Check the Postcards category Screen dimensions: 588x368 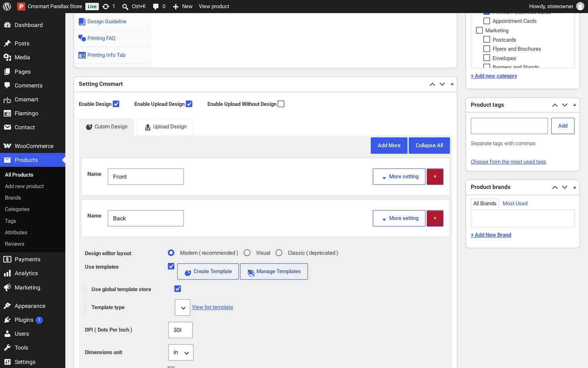point(487,39)
